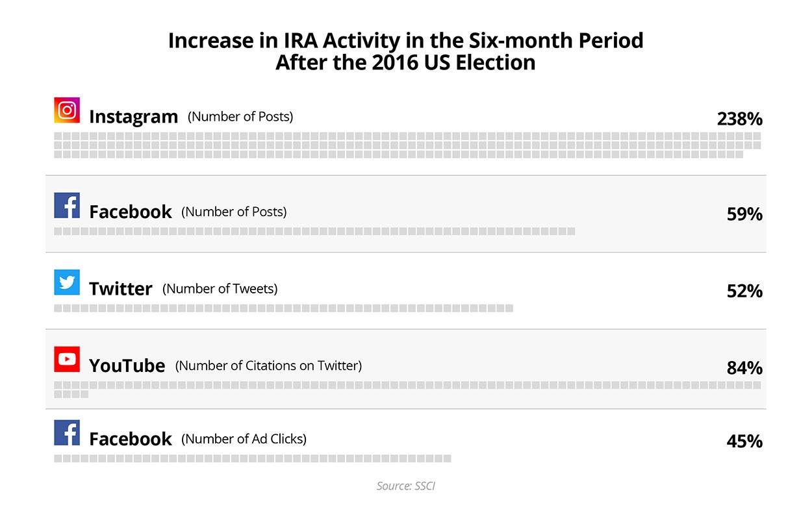Click the (Number of Tweets) label
The height and width of the screenshot is (507, 812).
point(220,289)
